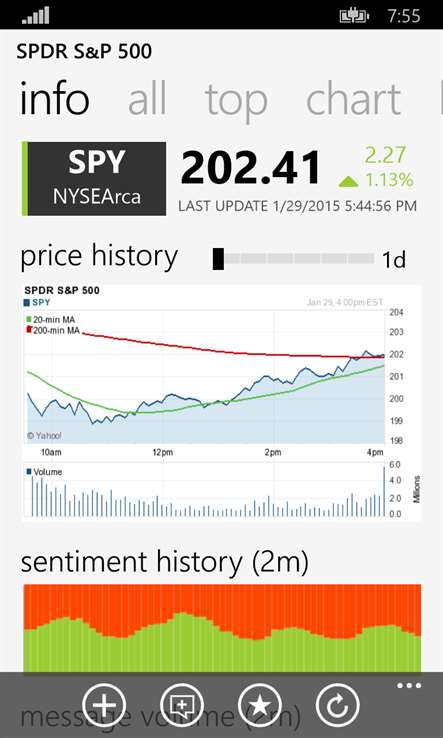The height and width of the screenshot is (738, 443).
Task: Tap the green up-arrow change indicator
Action: pos(348,181)
